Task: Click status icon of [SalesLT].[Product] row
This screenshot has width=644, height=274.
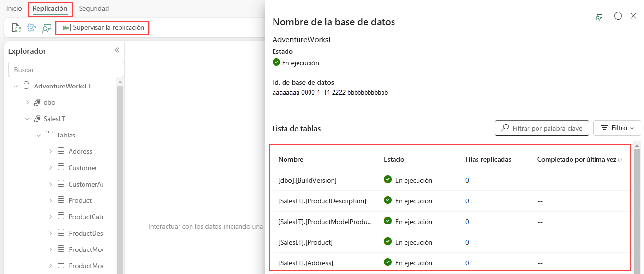Action: pyautogui.click(x=388, y=241)
